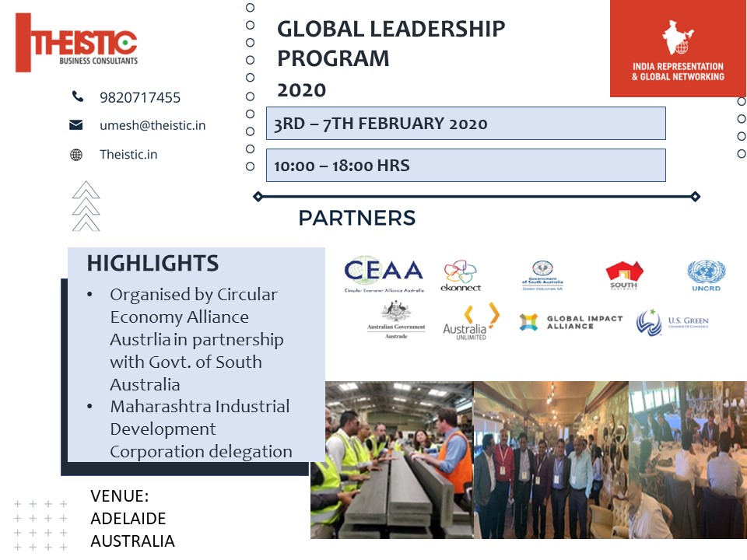Screen dimensions: 747x560
Task: Click the India Representation red badge
Action: pos(678,48)
